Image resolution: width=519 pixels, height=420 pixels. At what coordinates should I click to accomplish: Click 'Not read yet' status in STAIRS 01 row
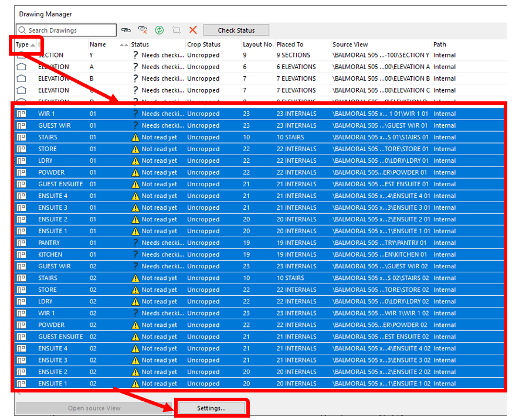point(159,137)
